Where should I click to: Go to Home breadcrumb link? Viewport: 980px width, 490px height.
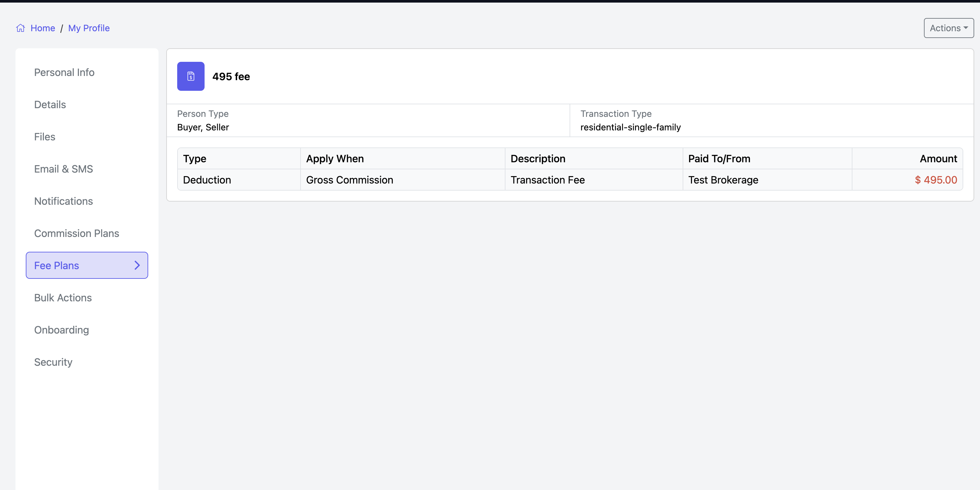point(43,28)
